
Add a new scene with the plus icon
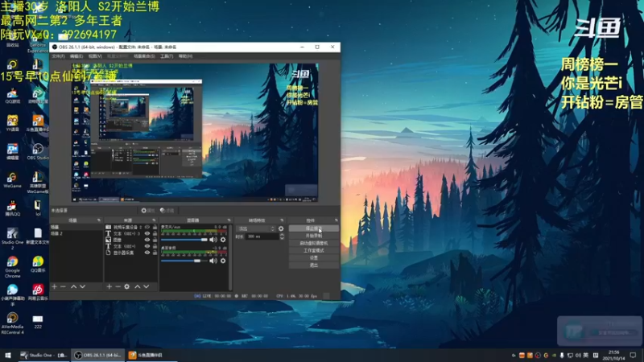54,286
